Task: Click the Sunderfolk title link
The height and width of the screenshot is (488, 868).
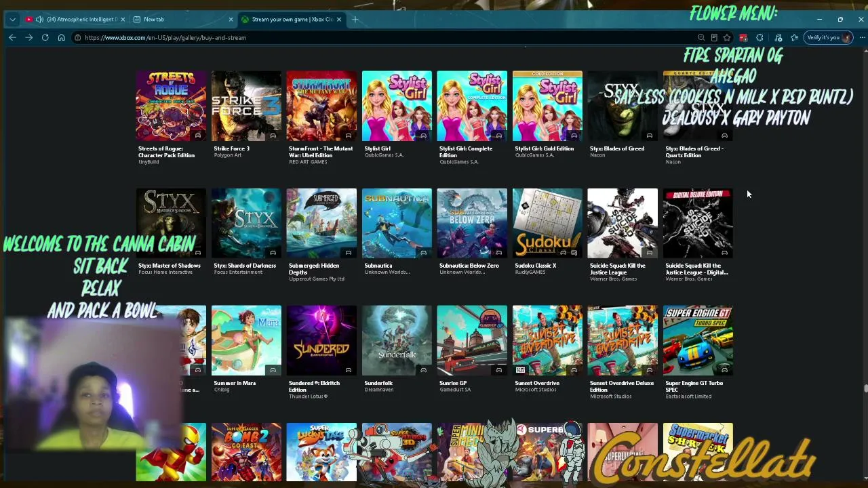Action: (x=378, y=383)
